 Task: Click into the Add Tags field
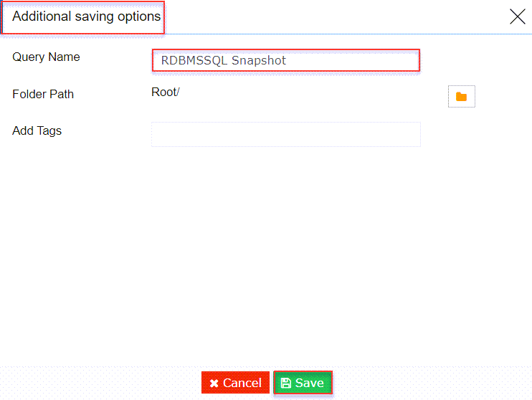tap(286, 134)
